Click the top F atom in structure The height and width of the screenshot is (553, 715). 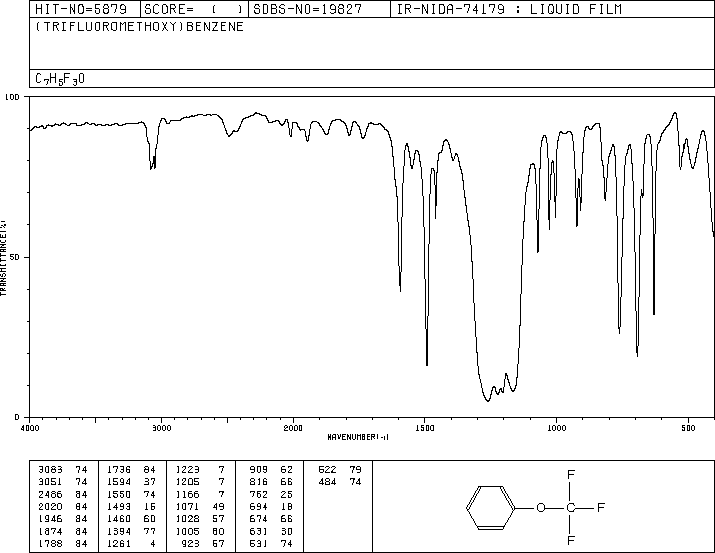(570, 475)
